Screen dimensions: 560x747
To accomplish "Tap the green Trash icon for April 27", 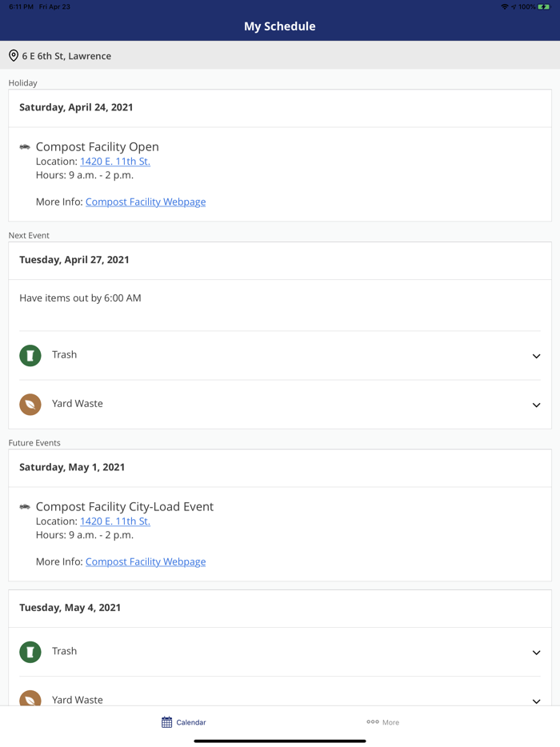I will coord(30,355).
